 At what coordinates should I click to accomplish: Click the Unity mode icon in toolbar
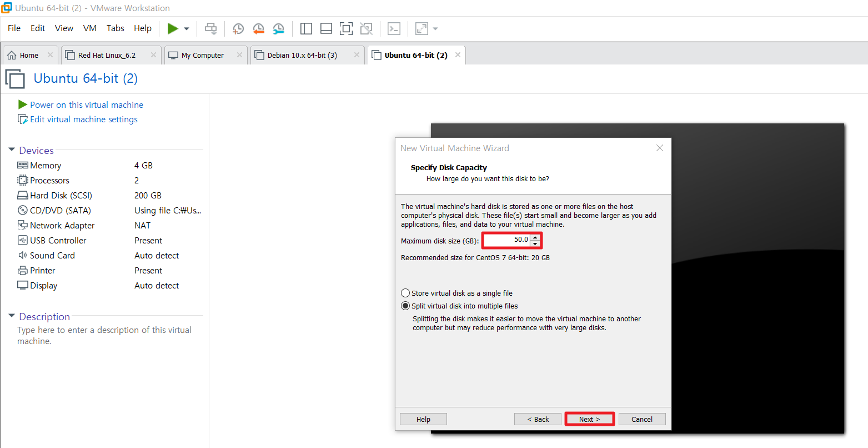coord(367,28)
